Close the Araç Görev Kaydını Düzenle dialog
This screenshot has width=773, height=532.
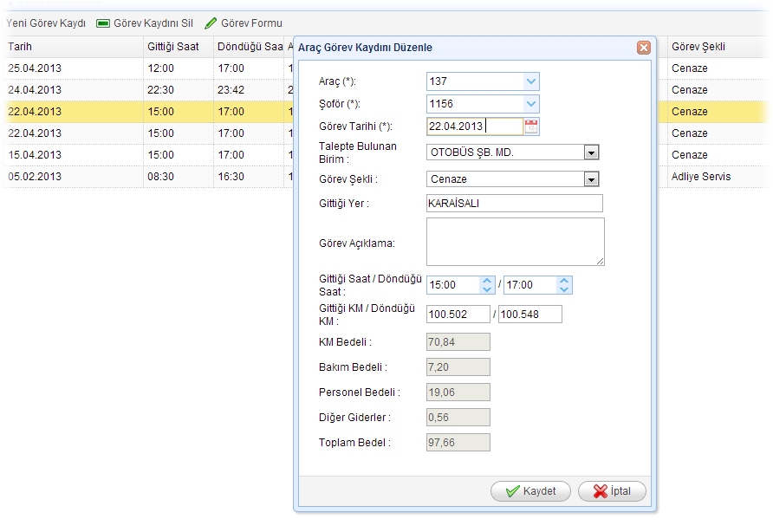coord(643,48)
